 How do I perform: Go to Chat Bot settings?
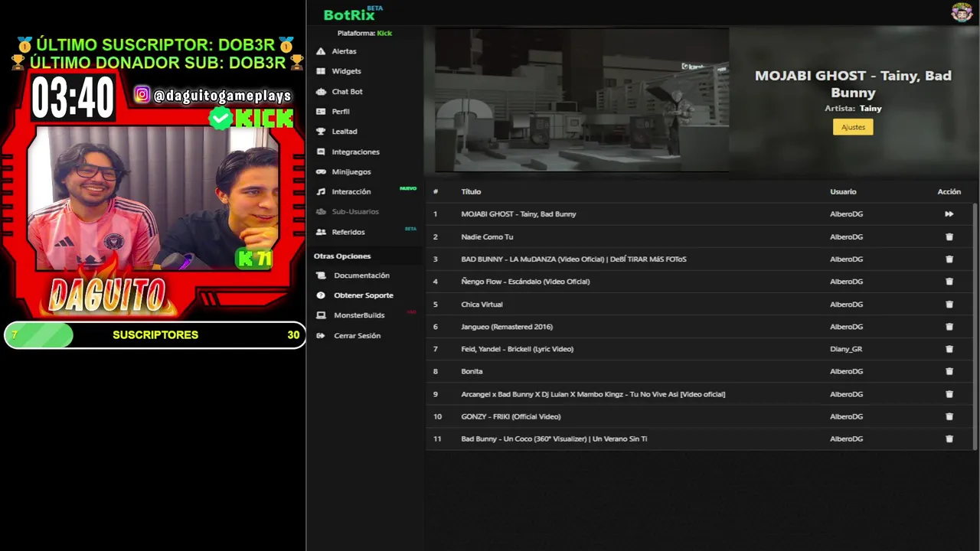point(347,91)
